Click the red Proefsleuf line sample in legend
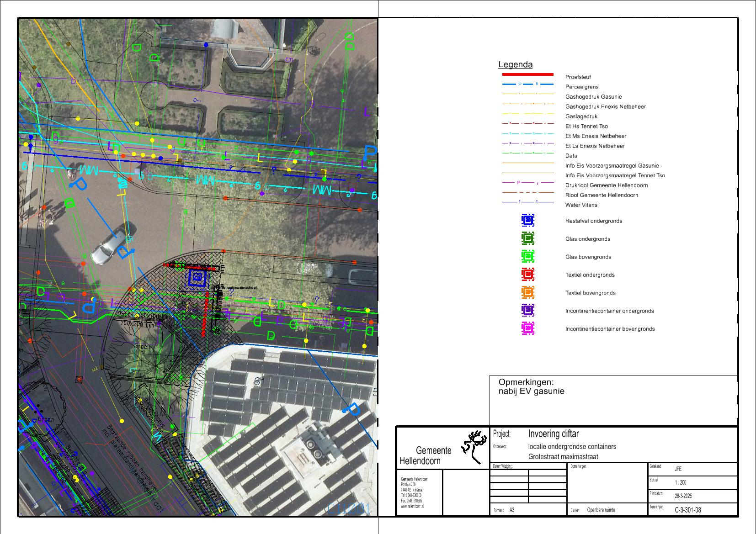This screenshot has height=534, width=756. (527, 74)
